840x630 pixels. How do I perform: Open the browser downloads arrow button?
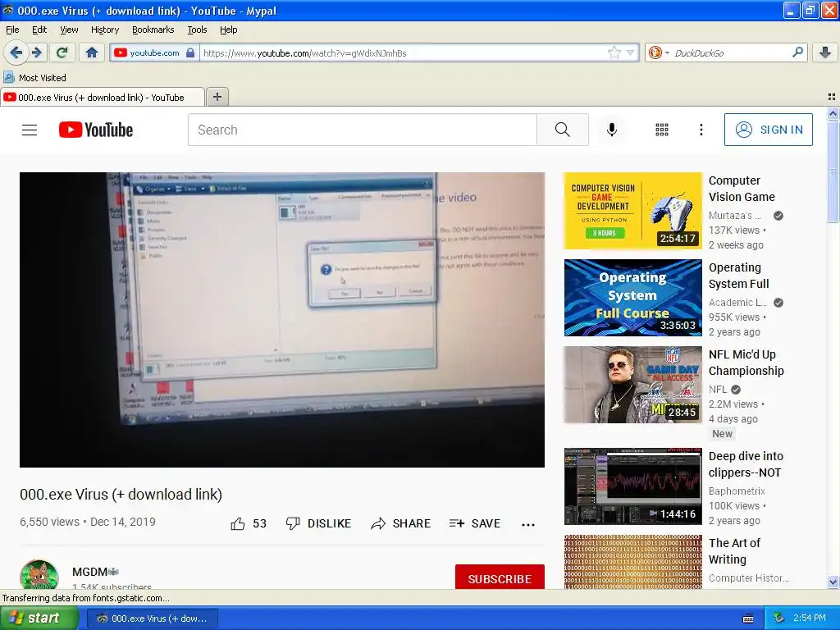tap(825, 52)
